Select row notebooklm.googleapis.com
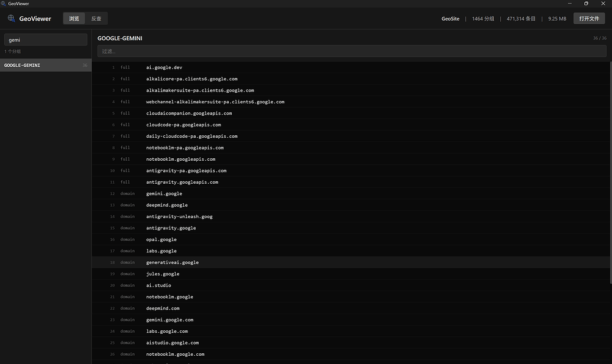This screenshot has height=364, width=612. pos(351,159)
